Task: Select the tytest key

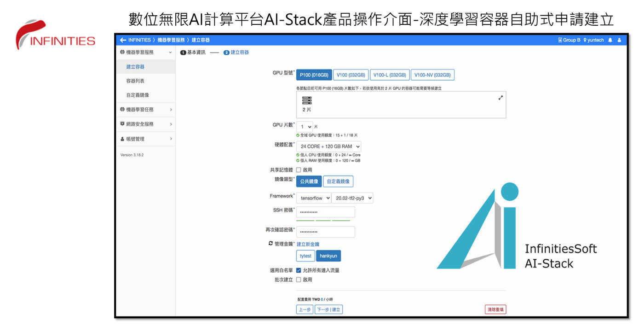Action: [305, 256]
